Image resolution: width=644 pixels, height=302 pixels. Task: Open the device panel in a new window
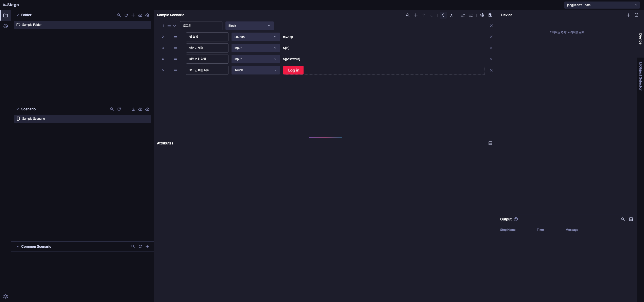coord(636,15)
